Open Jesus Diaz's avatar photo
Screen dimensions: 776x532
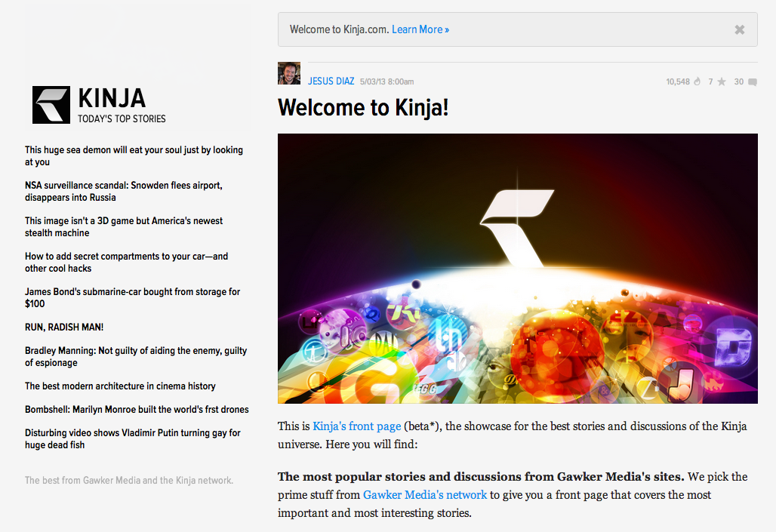[289, 73]
